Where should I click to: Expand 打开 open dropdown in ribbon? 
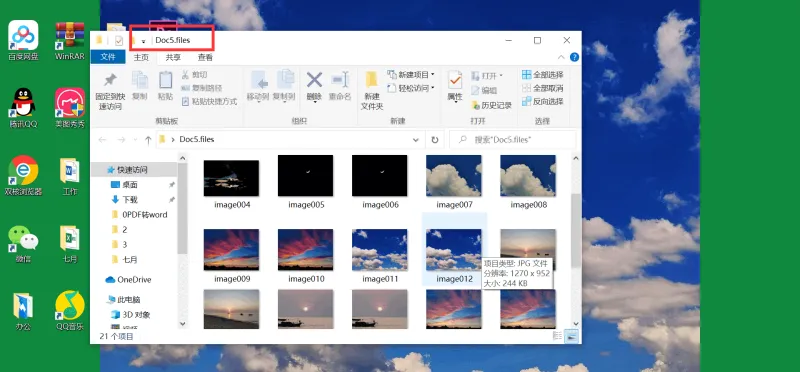(x=487, y=76)
